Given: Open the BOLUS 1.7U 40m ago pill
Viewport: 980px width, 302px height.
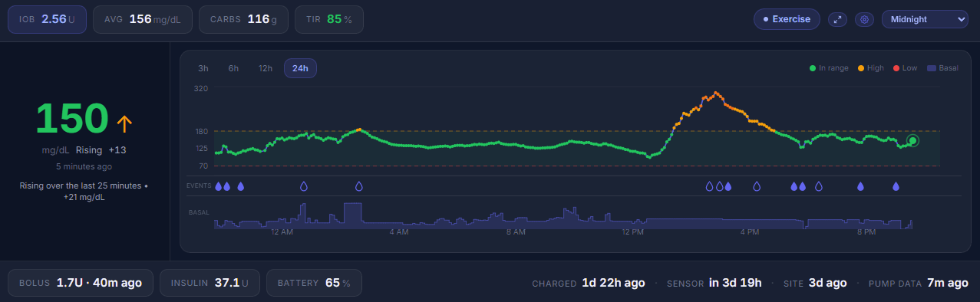Looking at the screenshot, I should [80, 283].
